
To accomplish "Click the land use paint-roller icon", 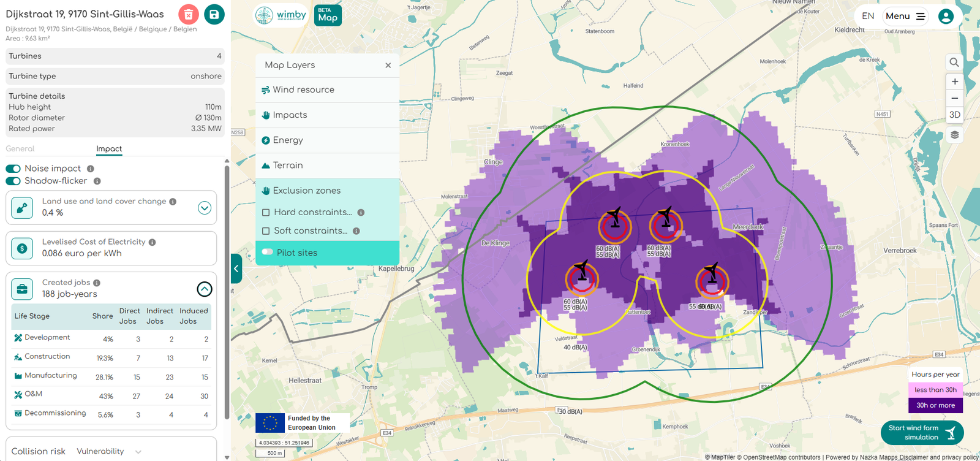I will [22, 208].
